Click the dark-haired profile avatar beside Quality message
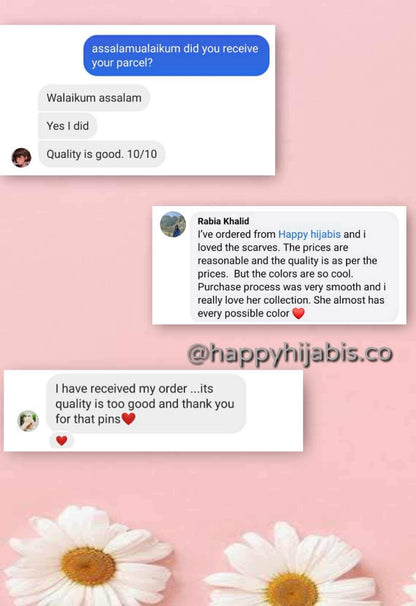 tap(21, 157)
